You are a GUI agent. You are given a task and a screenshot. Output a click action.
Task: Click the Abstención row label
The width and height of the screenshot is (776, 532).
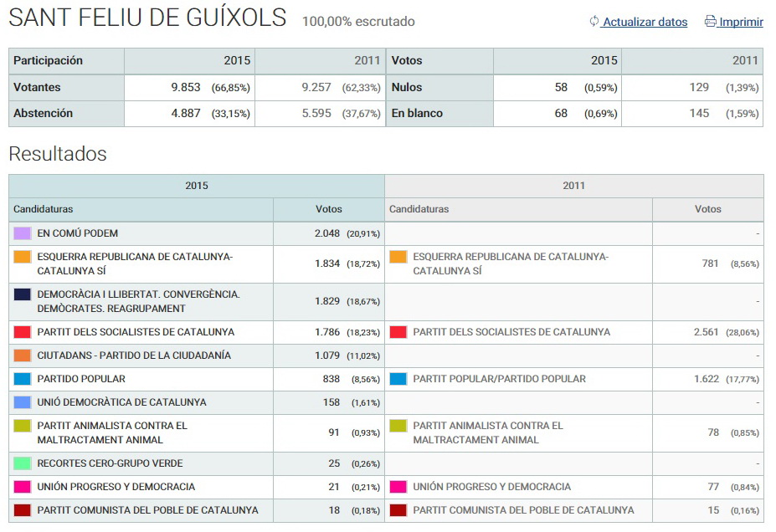click(44, 114)
